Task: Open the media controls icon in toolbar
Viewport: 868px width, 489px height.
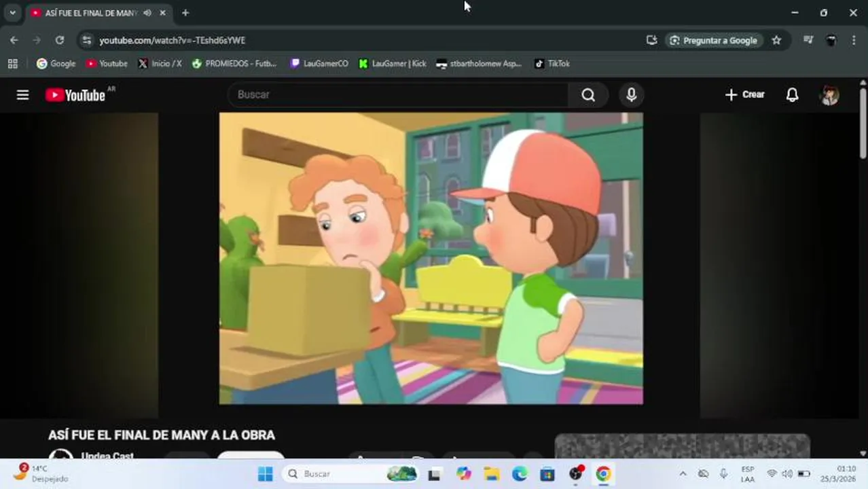Action: click(808, 40)
